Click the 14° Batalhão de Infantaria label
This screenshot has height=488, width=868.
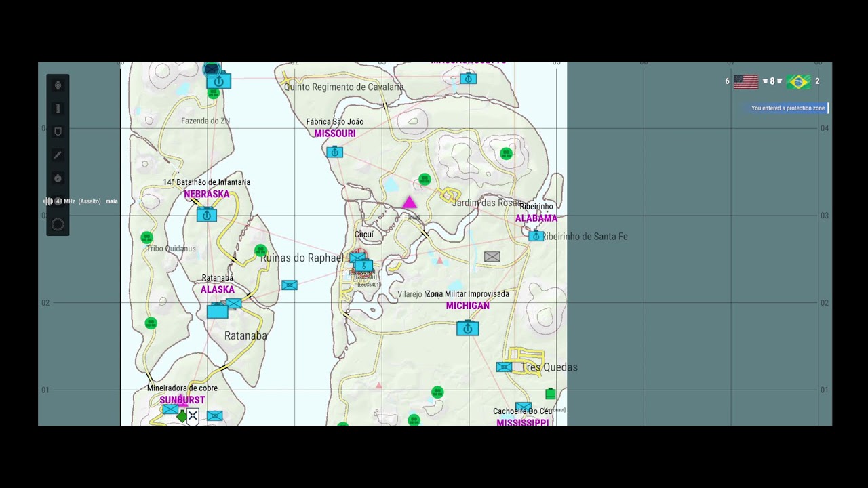[207, 182]
